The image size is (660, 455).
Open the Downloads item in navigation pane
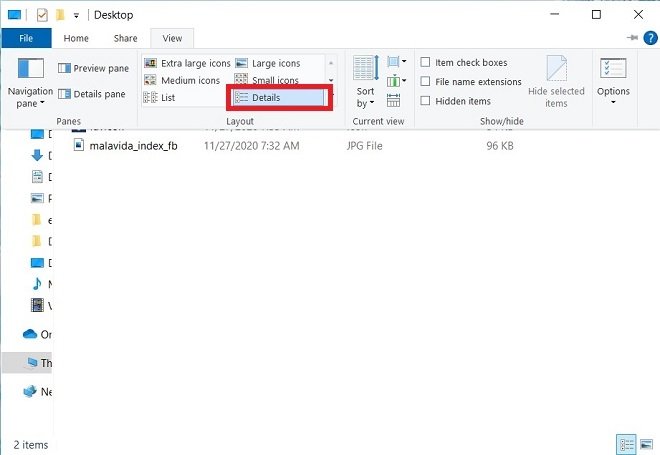pyautogui.click(x=41, y=155)
